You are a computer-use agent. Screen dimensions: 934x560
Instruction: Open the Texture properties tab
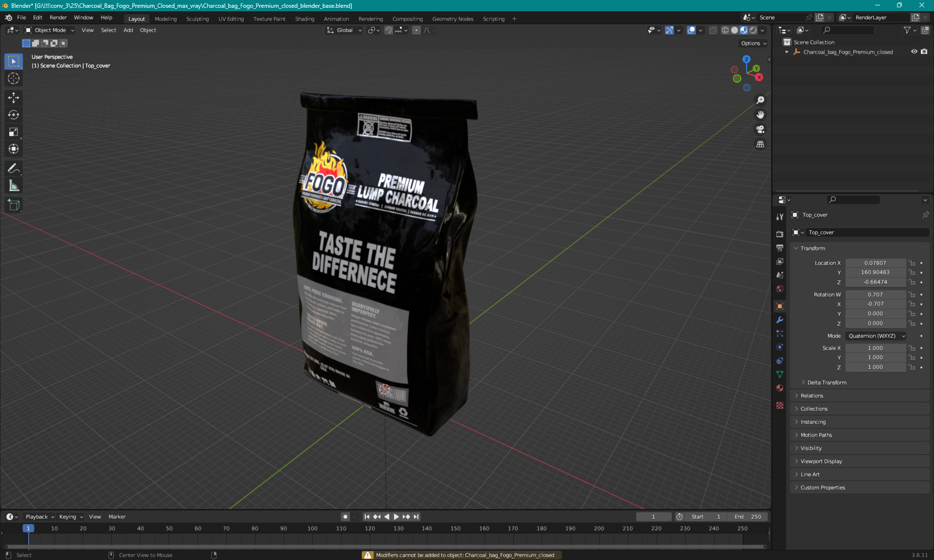780,405
